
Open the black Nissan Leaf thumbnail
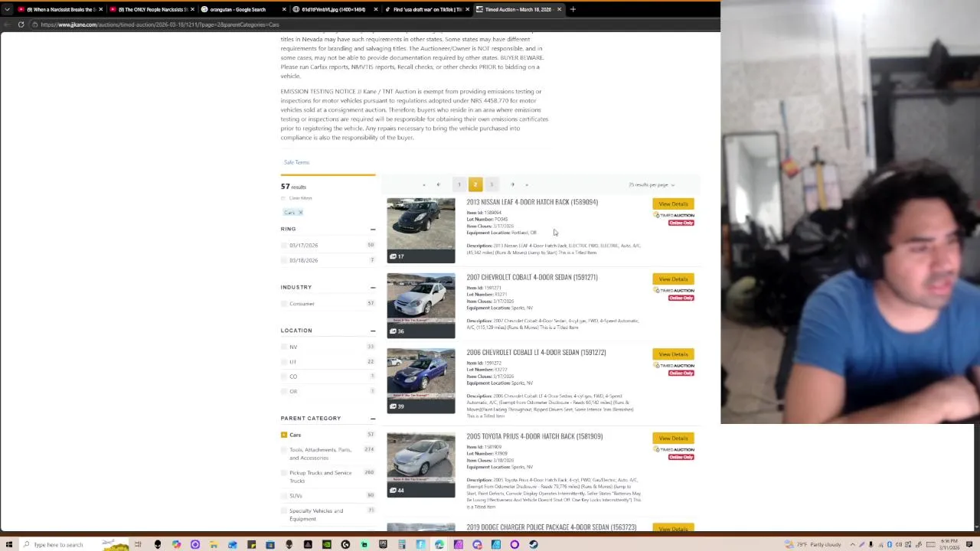pos(421,230)
